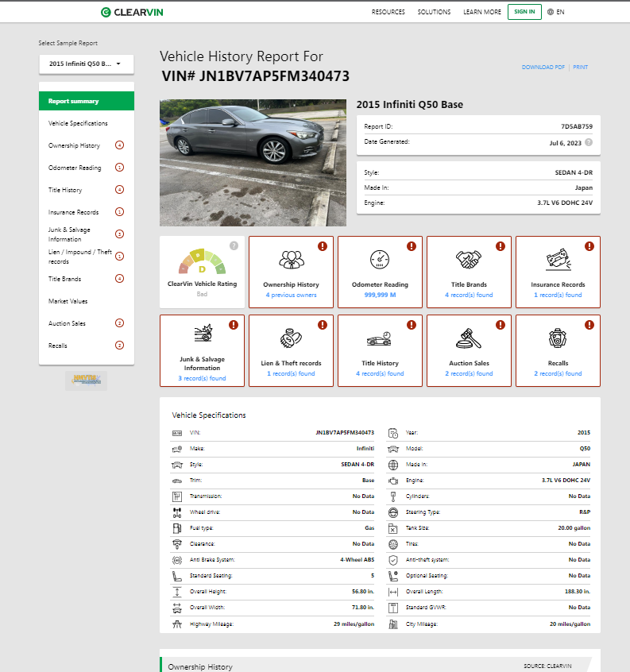The image size is (630, 672).
Task: Go to Vehicle Specifications in the sidebar
Action: (x=78, y=123)
